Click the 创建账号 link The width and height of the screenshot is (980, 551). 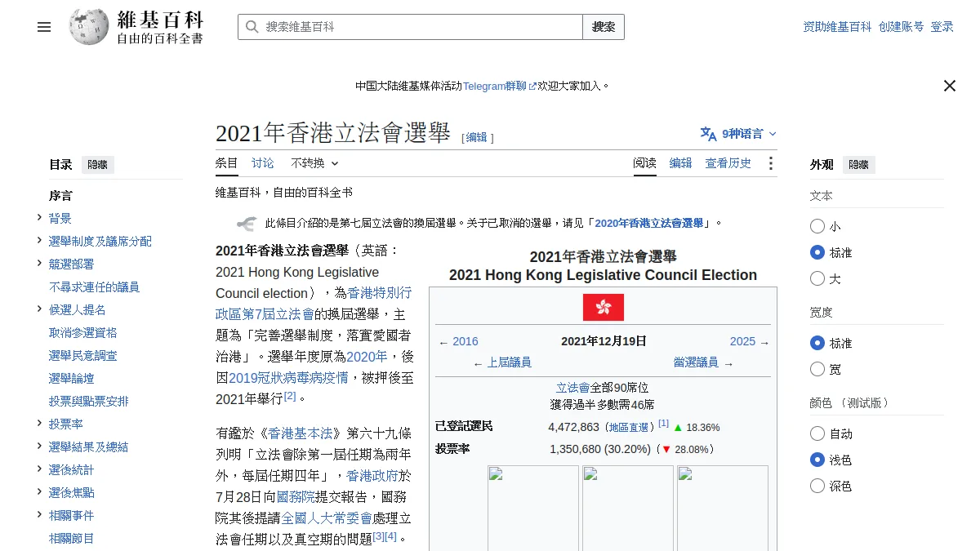click(902, 27)
